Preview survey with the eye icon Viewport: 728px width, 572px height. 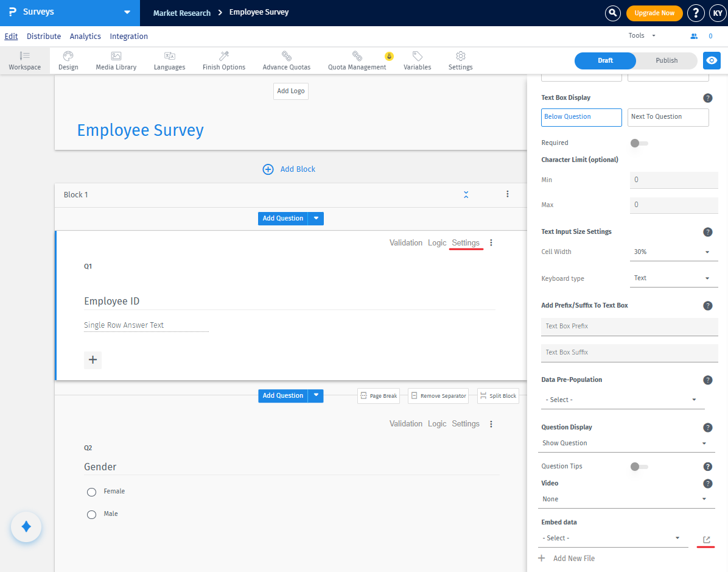click(712, 60)
